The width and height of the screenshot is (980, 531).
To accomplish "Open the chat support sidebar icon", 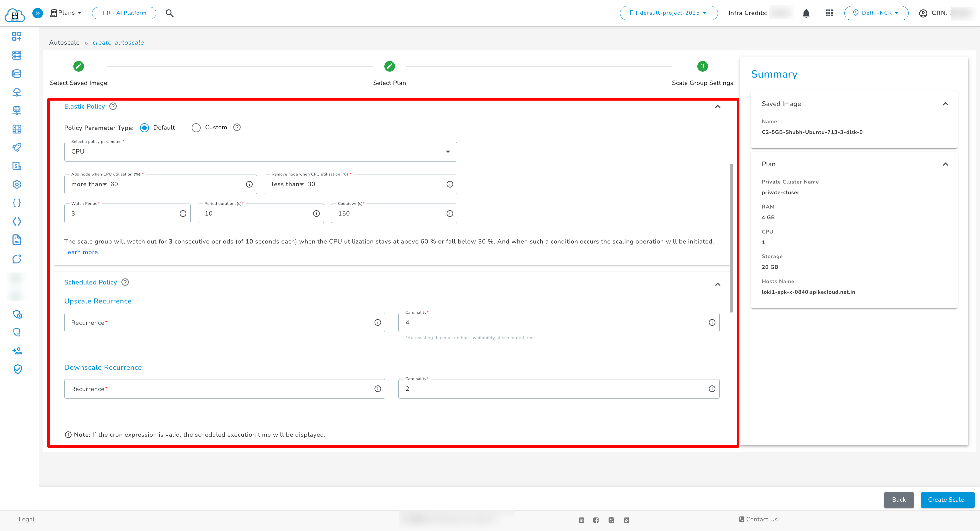I will [x=17, y=259].
